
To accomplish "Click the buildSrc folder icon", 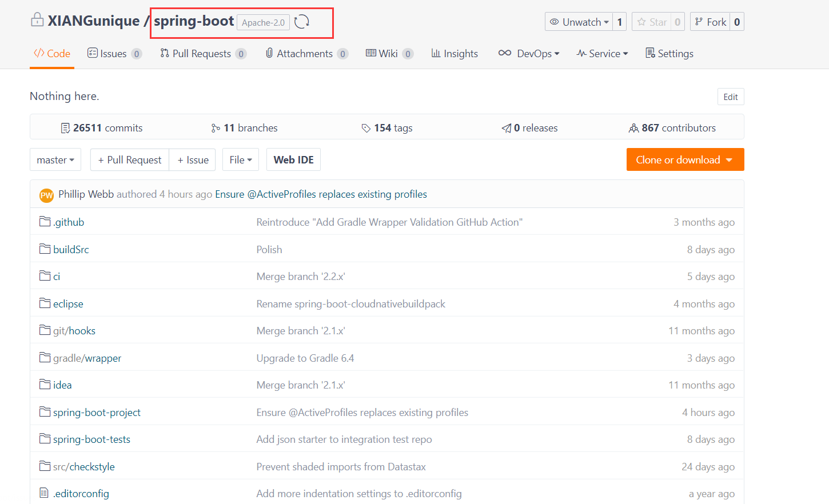I will pos(45,249).
